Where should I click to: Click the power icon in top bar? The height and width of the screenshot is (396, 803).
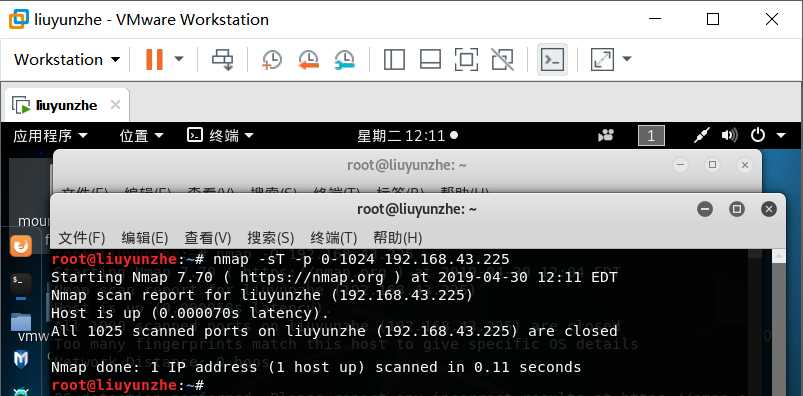(x=757, y=136)
